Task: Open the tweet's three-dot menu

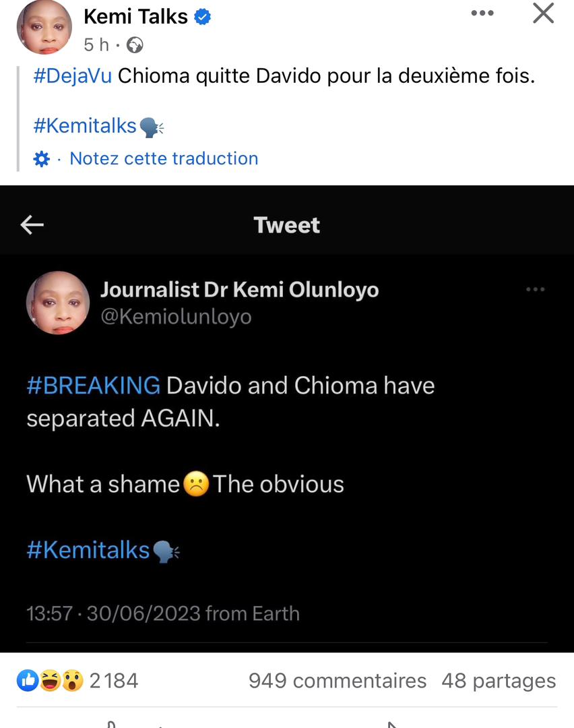Action: point(535,289)
